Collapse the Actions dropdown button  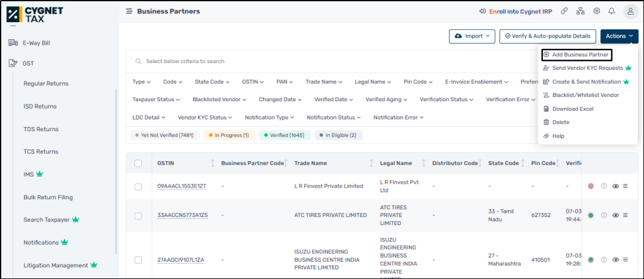(x=619, y=36)
